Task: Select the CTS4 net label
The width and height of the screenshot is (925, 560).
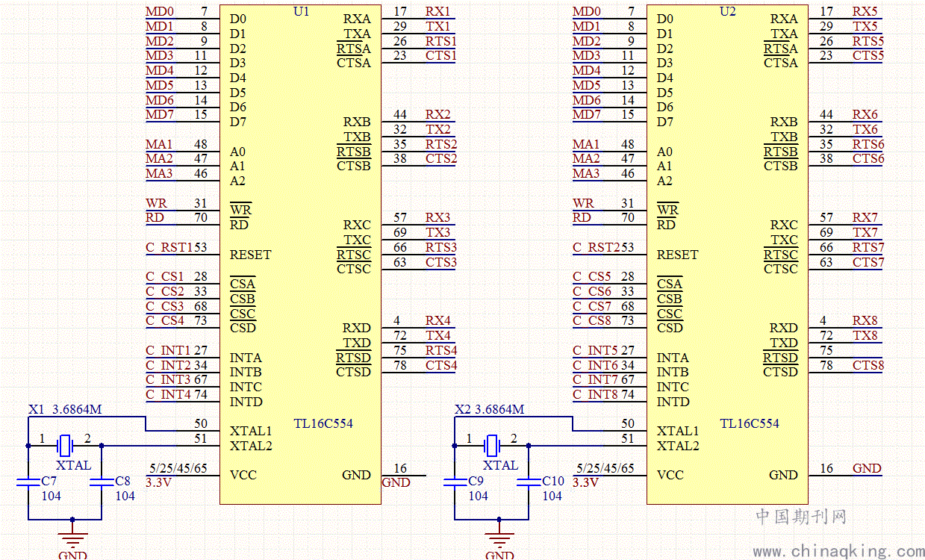Action: [441, 365]
